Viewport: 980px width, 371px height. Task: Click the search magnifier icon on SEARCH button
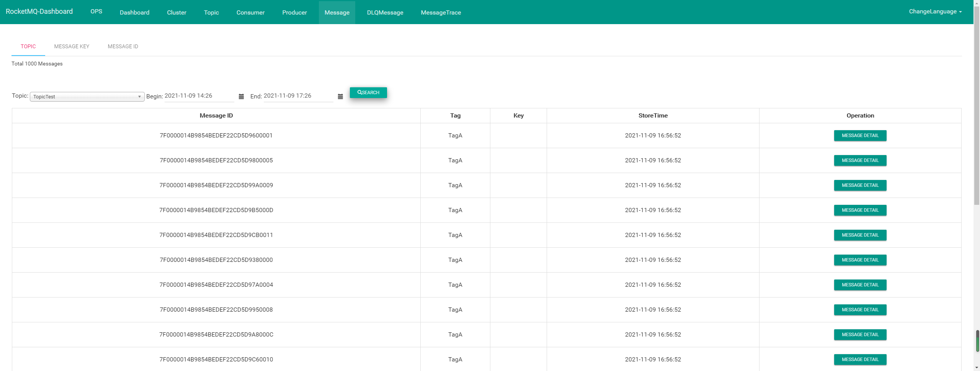[x=360, y=92]
